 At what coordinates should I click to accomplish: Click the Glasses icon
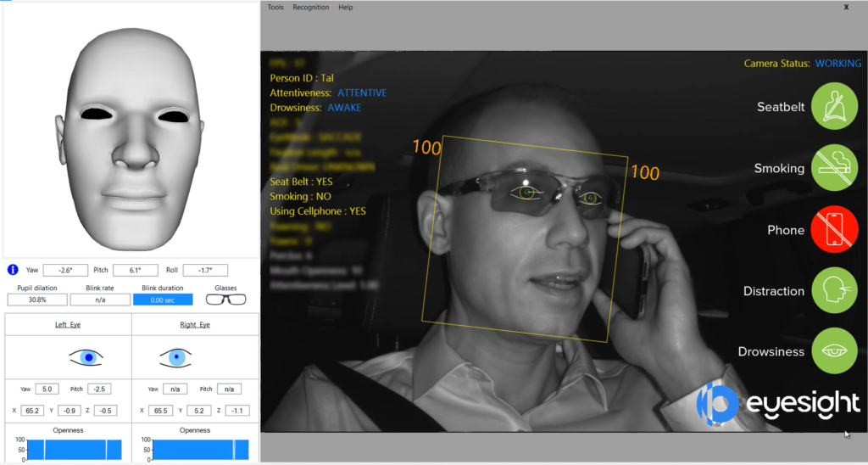tap(226, 300)
